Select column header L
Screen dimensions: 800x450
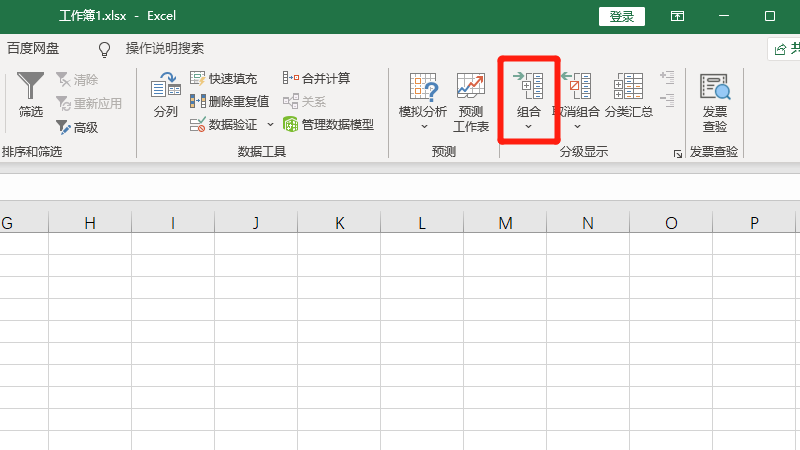(421, 223)
